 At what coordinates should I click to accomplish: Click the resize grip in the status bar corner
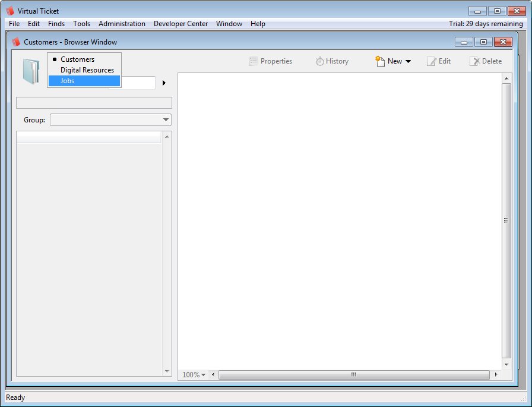coord(524,399)
